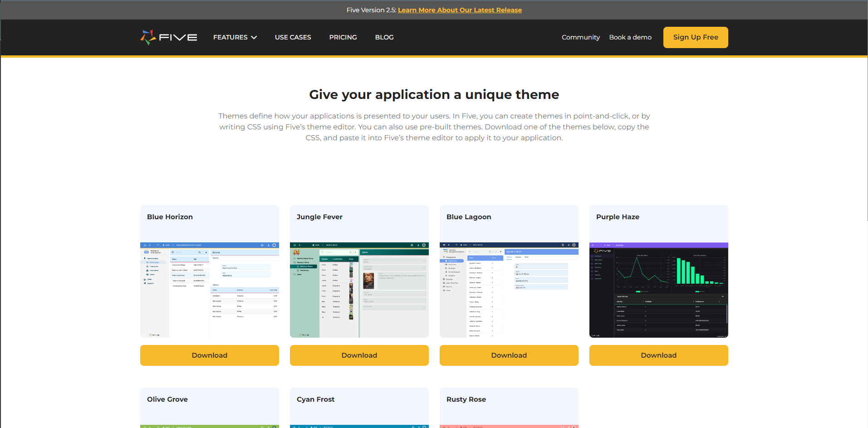The width and height of the screenshot is (868, 428).
Task: Click the Sign Up Free button
Action: coord(695,37)
